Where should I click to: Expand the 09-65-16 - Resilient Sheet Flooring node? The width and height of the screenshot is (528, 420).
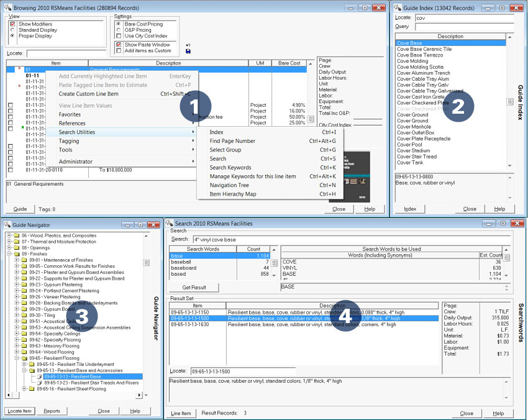click(24, 389)
